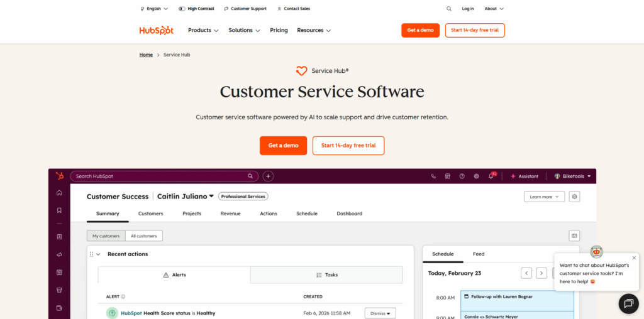The height and width of the screenshot is (319, 644).
Task: Select the My customers segment
Action: (106, 235)
